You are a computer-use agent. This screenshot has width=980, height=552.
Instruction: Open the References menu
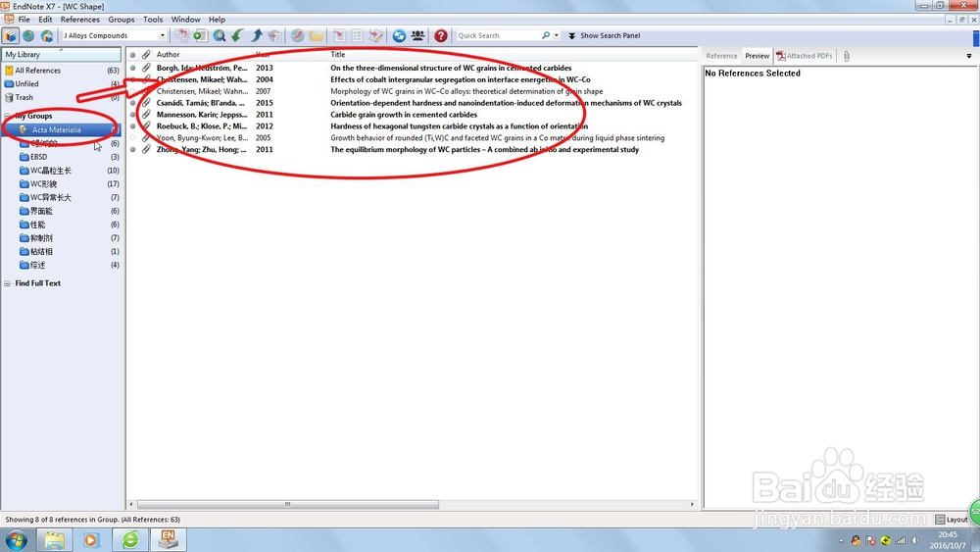point(80,20)
